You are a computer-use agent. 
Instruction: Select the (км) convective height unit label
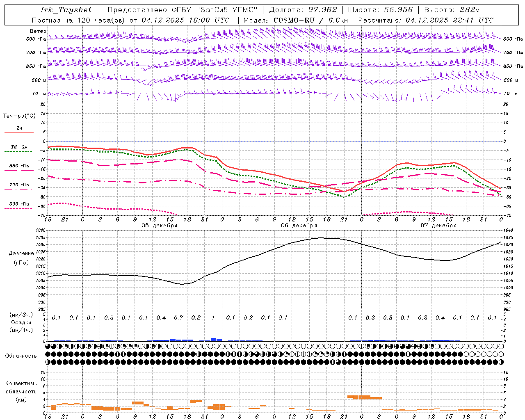tap(21, 399)
